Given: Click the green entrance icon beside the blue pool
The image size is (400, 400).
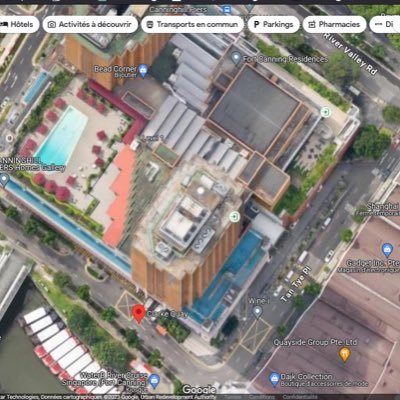Looking at the screenshot, I should pyautogui.click(x=235, y=217).
